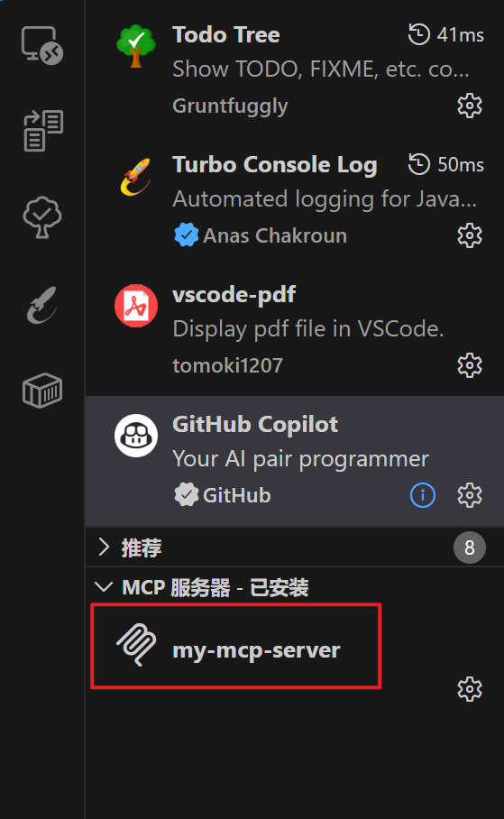The width and height of the screenshot is (504, 819).
Task: Open Turbo Console Log manage gear
Action: click(x=470, y=235)
